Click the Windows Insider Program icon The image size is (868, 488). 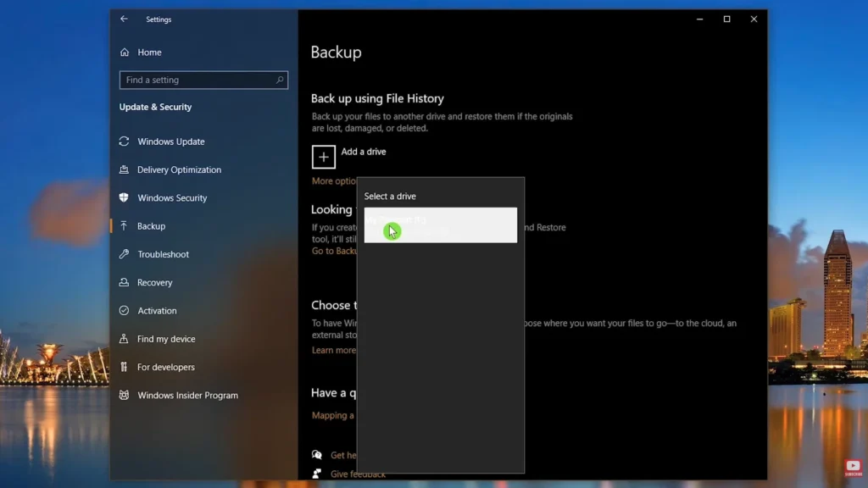coord(124,395)
